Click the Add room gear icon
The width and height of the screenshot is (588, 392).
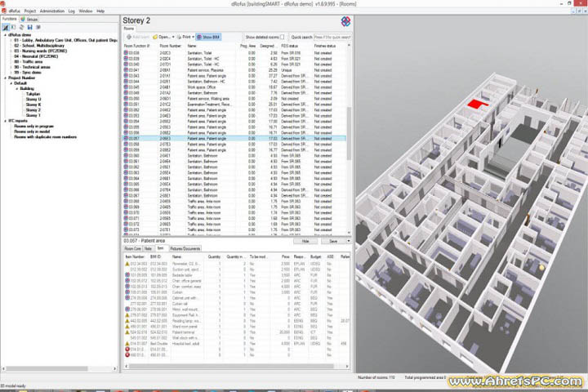tap(129, 37)
